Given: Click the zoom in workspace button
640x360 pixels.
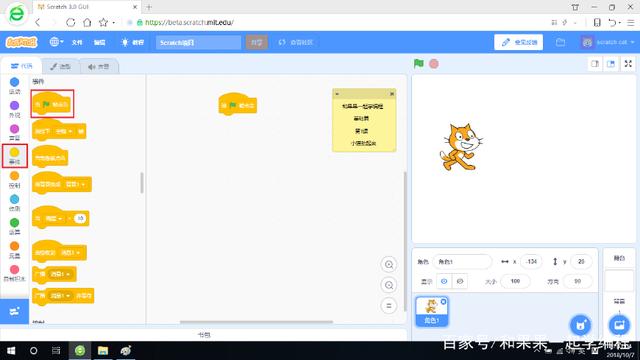Looking at the screenshot, I should [389, 264].
